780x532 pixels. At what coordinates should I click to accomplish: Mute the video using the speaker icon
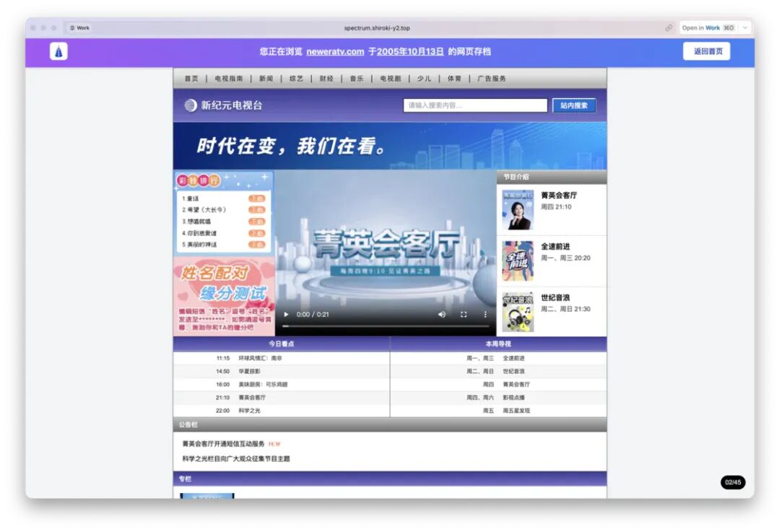tap(442, 314)
